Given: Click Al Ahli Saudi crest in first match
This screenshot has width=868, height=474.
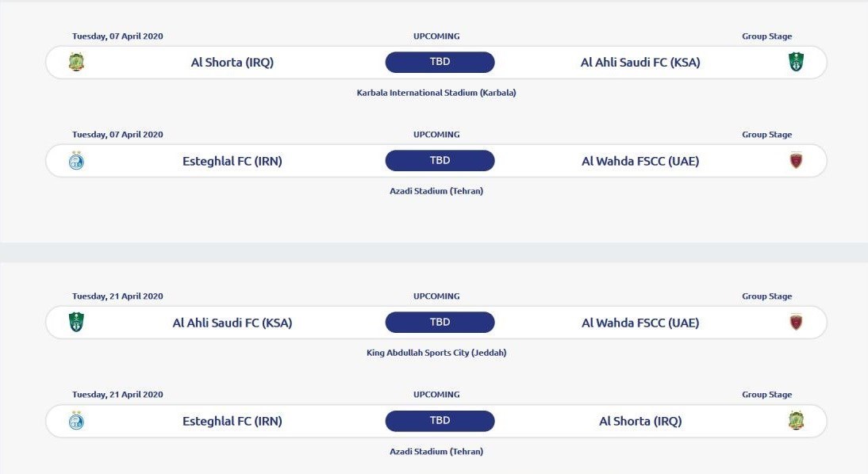Looking at the screenshot, I should tap(796, 62).
